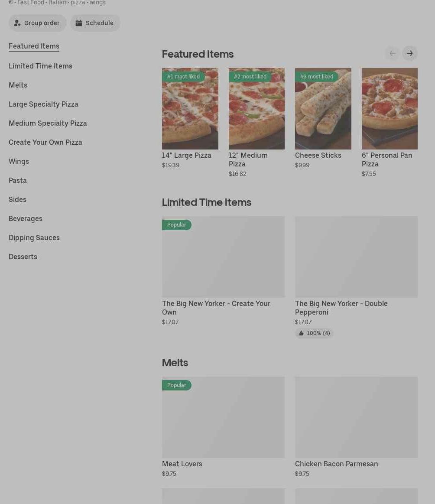Click the Beverages category link
This screenshot has height=504, width=435.
point(26,218)
